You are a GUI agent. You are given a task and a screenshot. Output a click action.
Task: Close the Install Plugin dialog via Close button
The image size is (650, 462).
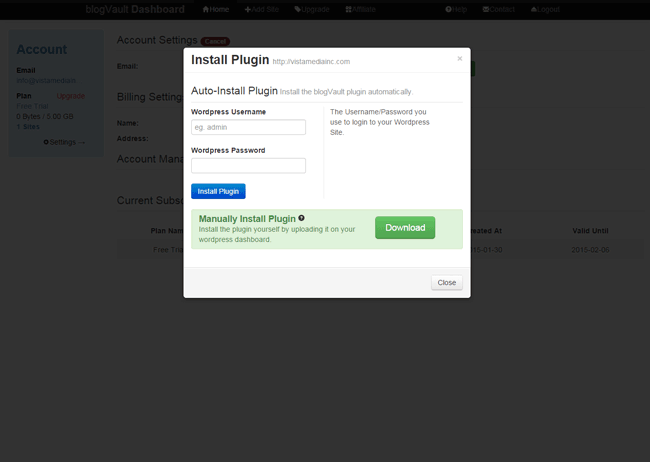446,282
